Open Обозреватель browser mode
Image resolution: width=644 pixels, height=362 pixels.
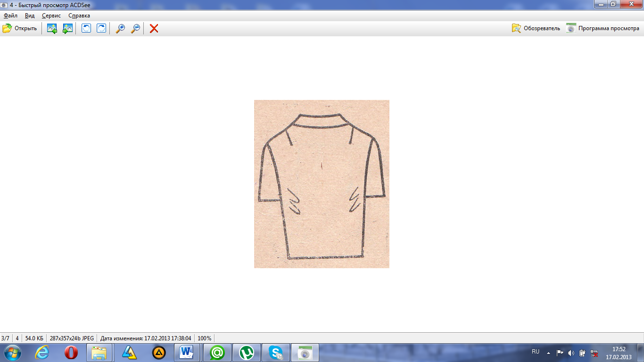point(536,28)
